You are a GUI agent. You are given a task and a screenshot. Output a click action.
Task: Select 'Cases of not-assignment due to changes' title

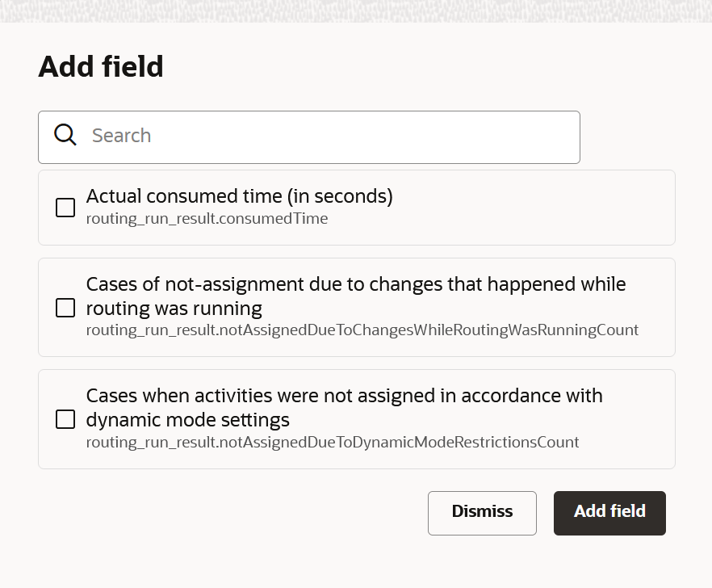[x=355, y=284]
